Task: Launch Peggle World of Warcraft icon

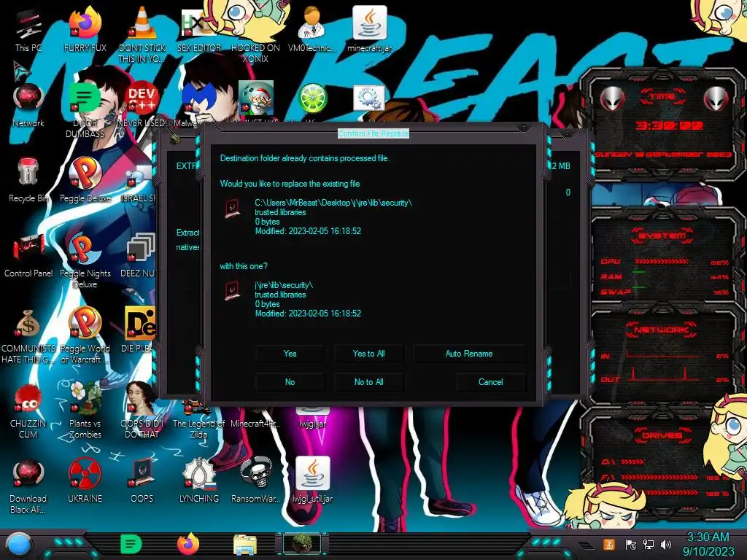Action: click(85, 335)
